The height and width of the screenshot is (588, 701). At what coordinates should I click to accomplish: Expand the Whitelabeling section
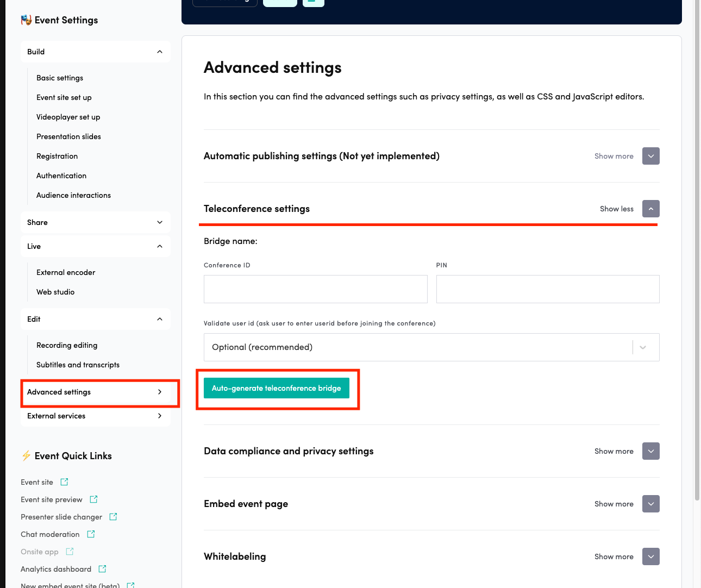coord(650,556)
